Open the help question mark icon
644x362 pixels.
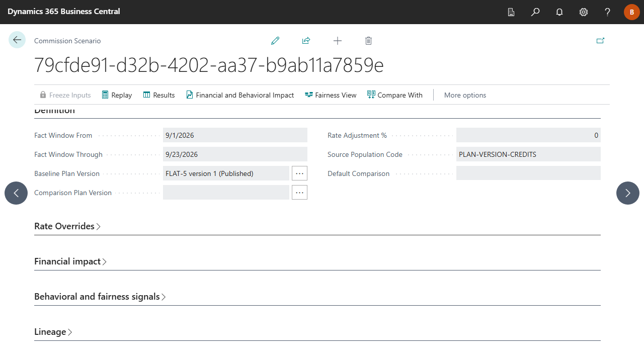tap(608, 12)
